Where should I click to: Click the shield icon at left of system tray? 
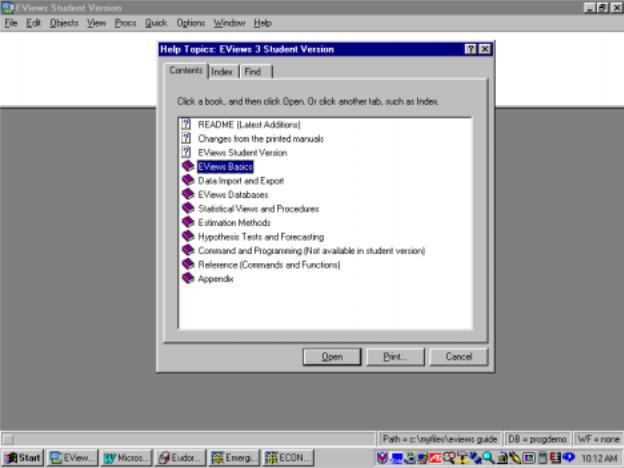click(x=382, y=458)
